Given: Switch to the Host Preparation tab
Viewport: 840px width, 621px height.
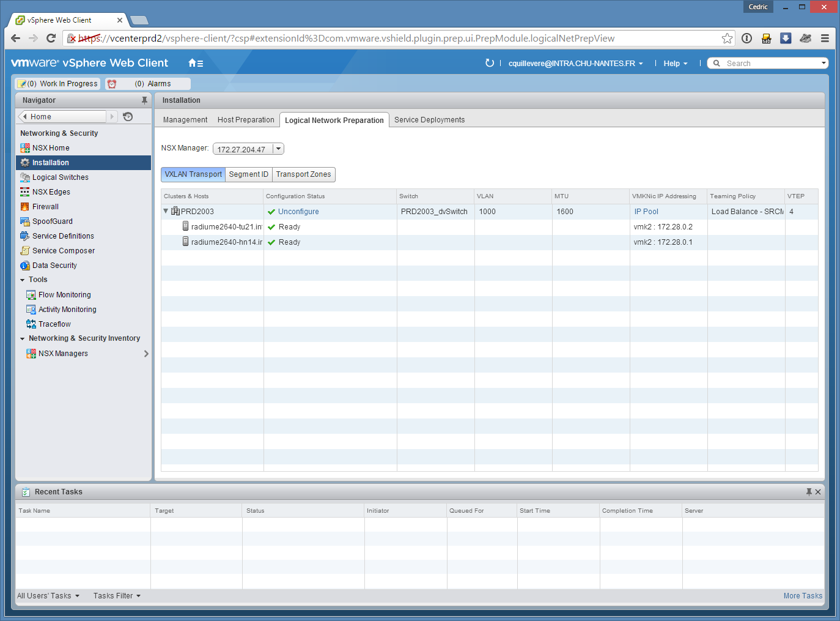Looking at the screenshot, I should pyautogui.click(x=246, y=120).
